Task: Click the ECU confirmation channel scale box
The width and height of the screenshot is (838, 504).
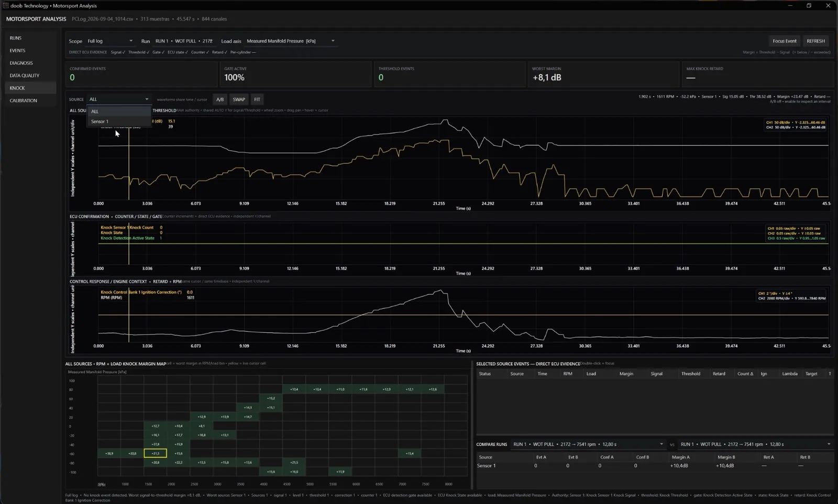Action: (x=796, y=233)
